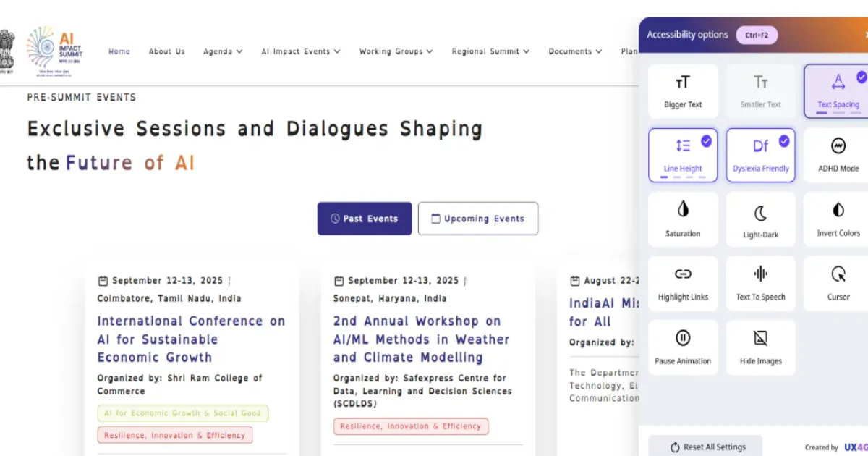Enable Highlight Links
This screenshot has width=868, height=456.
(x=683, y=282)
